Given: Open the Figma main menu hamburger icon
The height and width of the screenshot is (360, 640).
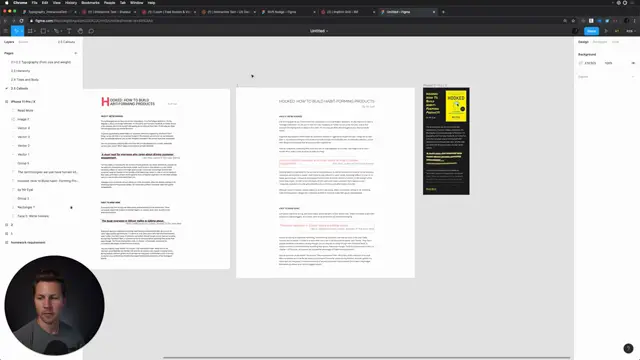Looking at the screenshot, I should click(x=6, y=31).
